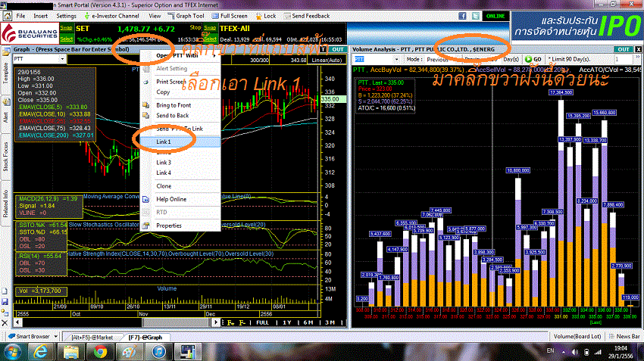Image resolution: width=644 pixels, height=361 pixels.
Task: Select Link 1 in context menu
Action: (180, 142)
